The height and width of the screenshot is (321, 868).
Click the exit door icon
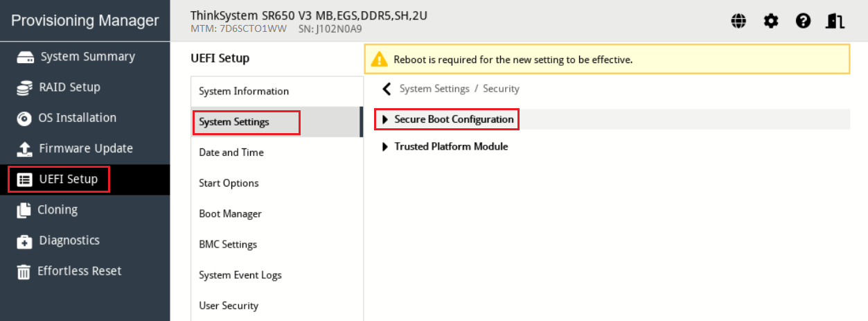(835, 21)
